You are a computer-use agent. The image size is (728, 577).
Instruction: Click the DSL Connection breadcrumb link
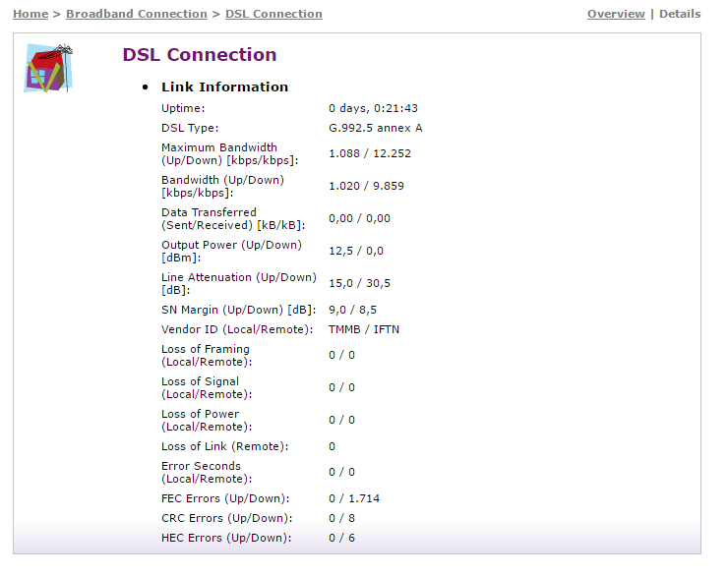click(x=273, y=14)
